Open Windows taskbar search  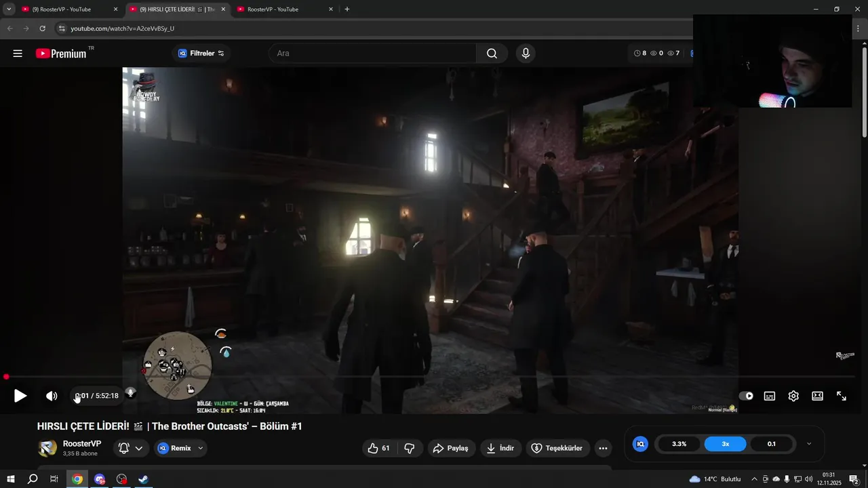point(33,479)
